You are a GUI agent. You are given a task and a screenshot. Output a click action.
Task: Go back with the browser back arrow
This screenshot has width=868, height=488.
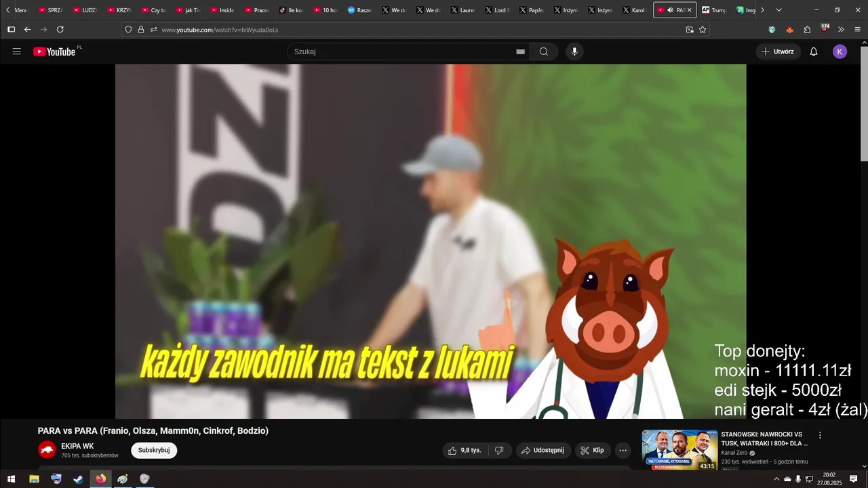click(x=28, y=29)
